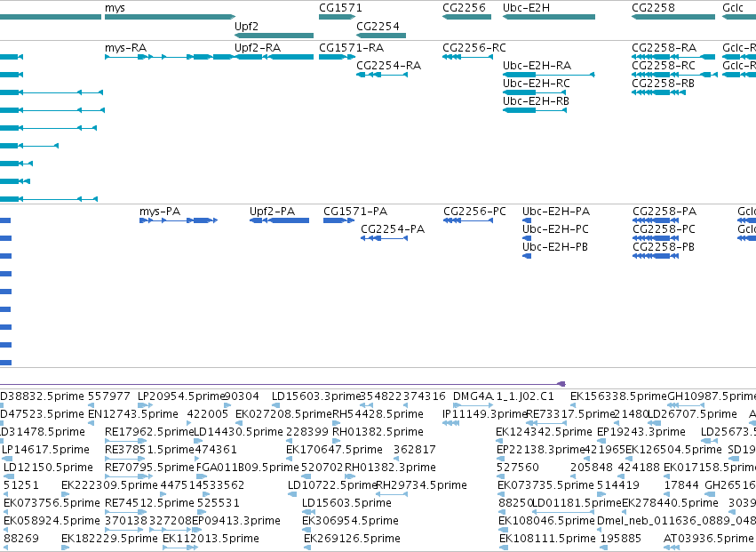Image resolution: width=756 pixels, height=552 pixels.
Task: Open the Ubc-E2H gene label
Action: pos(526,8)
